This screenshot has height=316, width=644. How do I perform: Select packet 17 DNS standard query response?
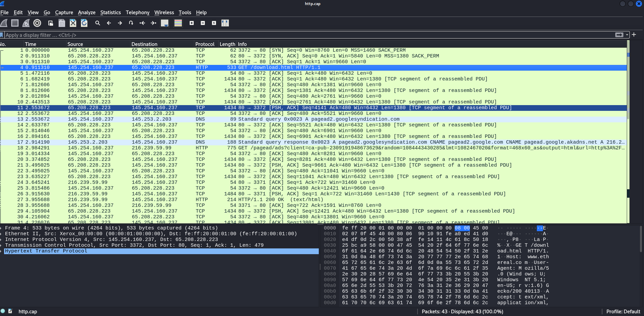[x=313, y=142]
